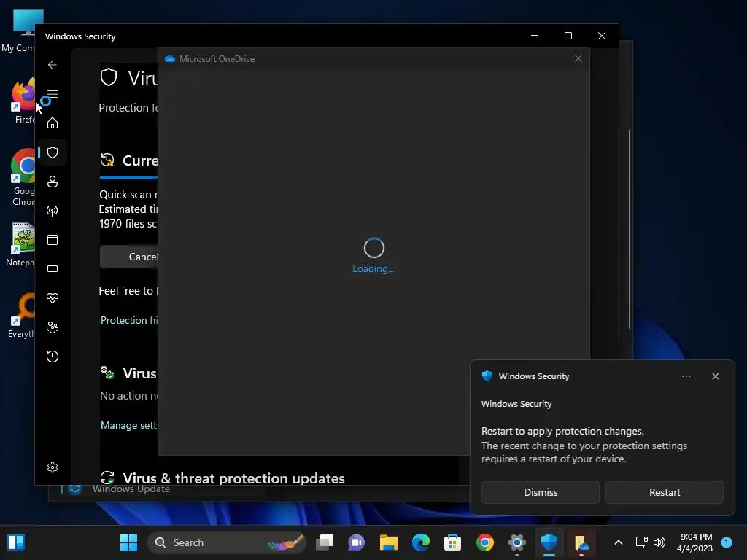Launch Google Chrome from taskbar
This screenshot has width=747, height=560.
(x=484, y=542)
